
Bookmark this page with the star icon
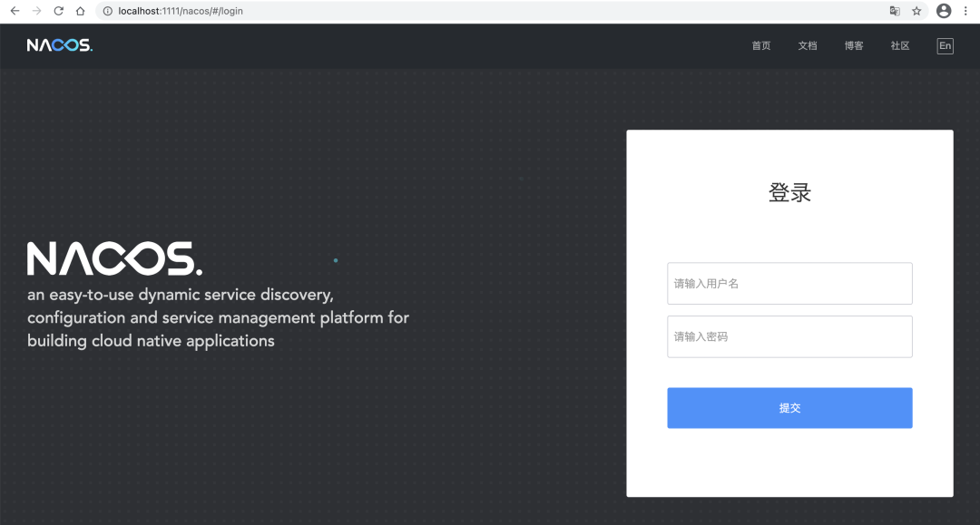916,11
